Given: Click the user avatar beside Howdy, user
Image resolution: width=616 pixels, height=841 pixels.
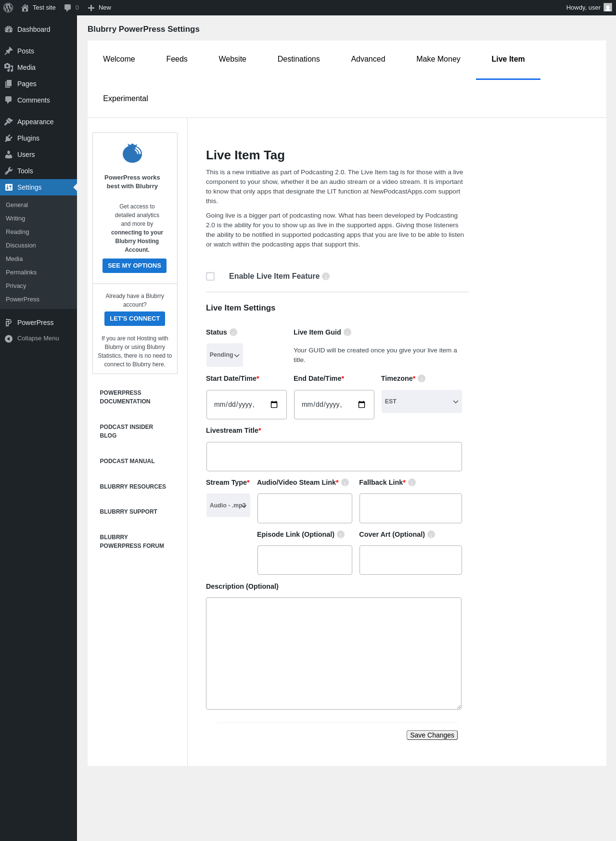Looking at the screenshot, I should click(608, 8).
